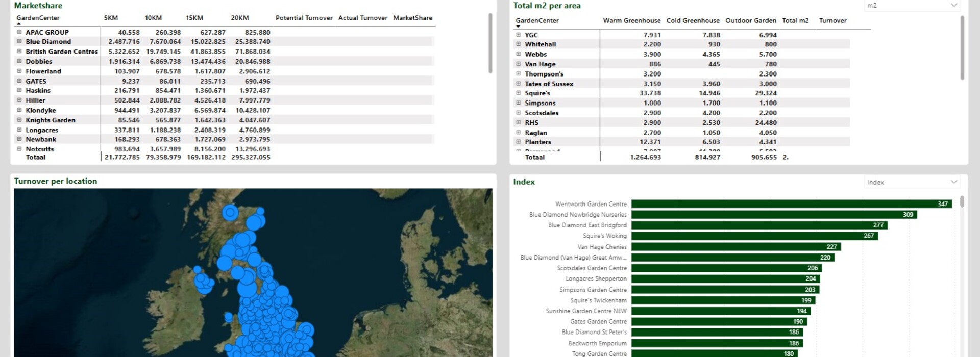Screen dimensions: 980x357
Task: Click the Index chart vertical scrollbar
Action: 962,201
